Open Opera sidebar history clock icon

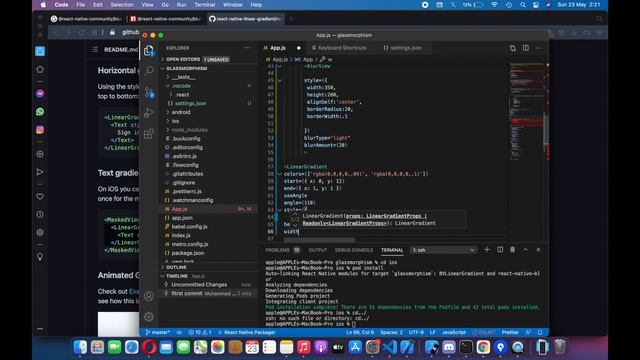40,214
